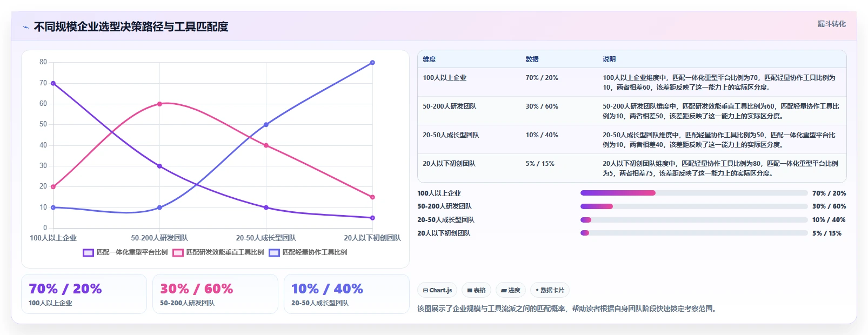Click the description cell mentioning 两者相差40
Screen dimensions: 868x335
pyautogui.click(x=721, y=140)
